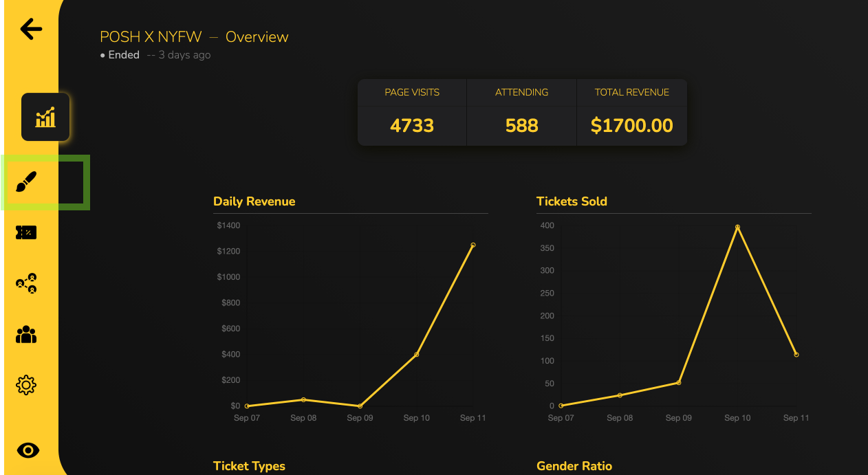
Task: Open the settings gear icon
Action: [x=26, y=385]
